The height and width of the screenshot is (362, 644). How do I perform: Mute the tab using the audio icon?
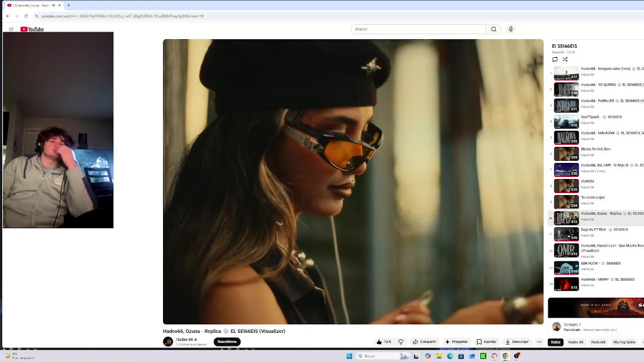coord(53,6)
